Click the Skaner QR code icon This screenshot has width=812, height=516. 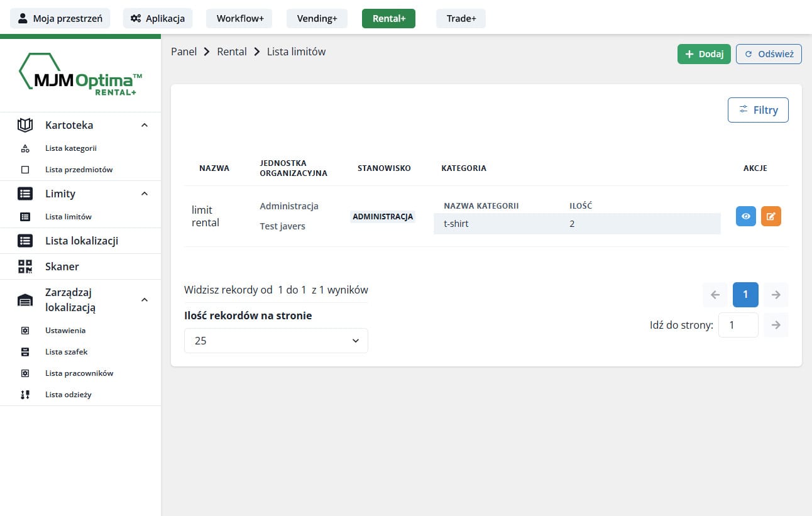point(25,266)
